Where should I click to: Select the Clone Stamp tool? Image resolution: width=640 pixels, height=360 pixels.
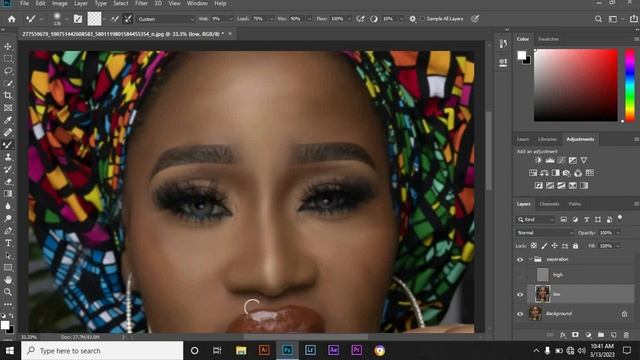pos(8,157)
